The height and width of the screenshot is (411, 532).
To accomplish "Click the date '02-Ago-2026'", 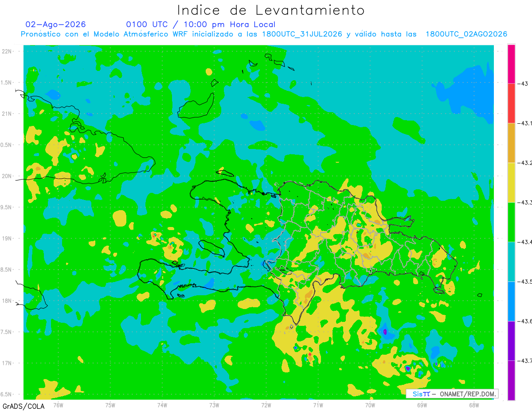I will tap(55, 24).
